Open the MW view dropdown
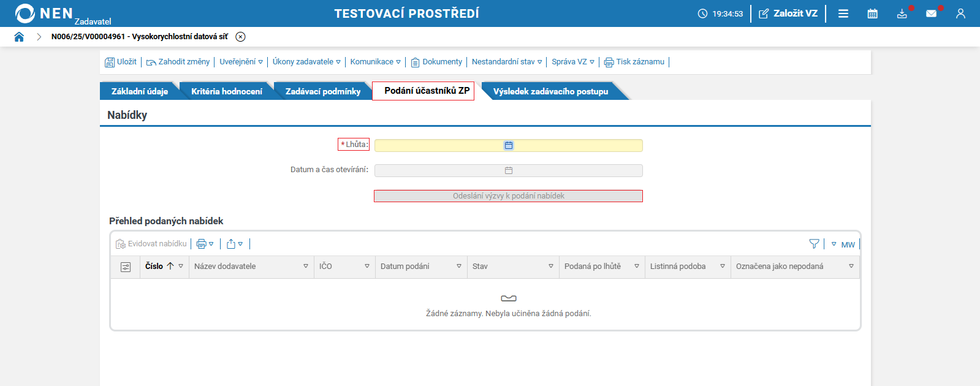This screenshot has width=980, height=386. click(843, 244)
